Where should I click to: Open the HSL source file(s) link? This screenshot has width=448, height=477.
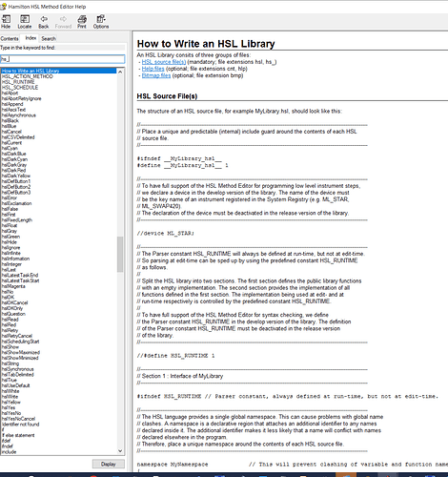point(164,62)
